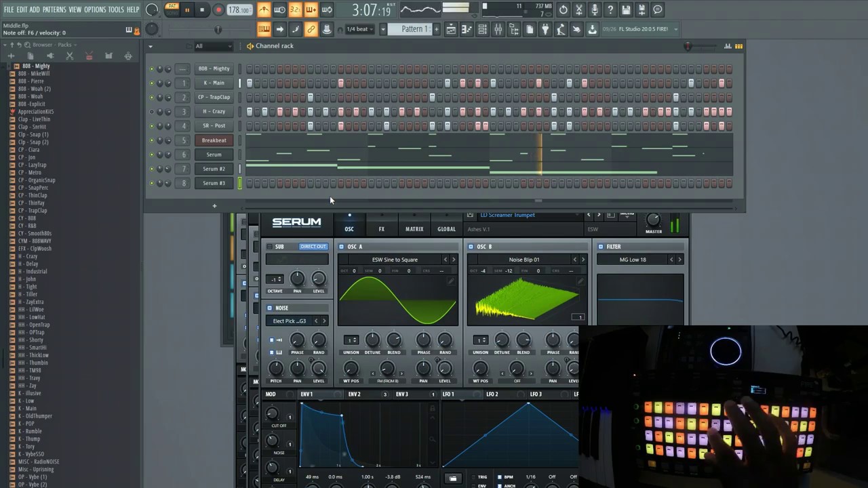This screenshot has height=488, width=868.
Task: Toggle the wait for input icon
Action: pyautogui.click(x=279, y=10)
